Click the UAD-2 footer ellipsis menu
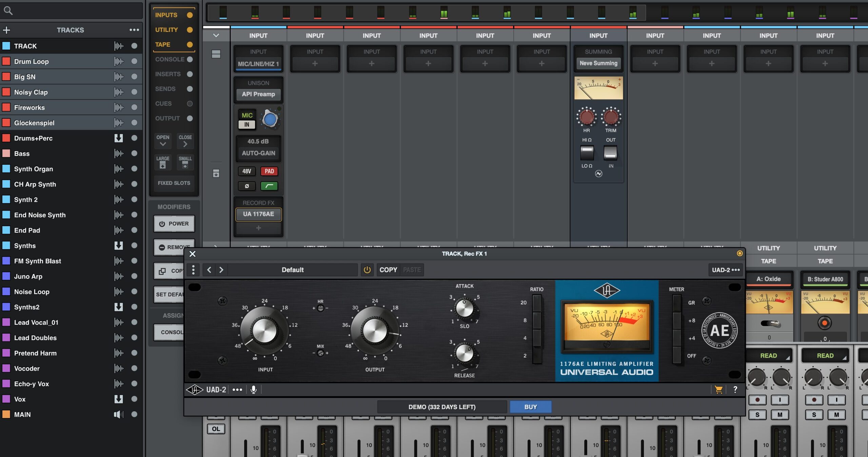Viewport: 868px width, 457px height. coord(237,390)
